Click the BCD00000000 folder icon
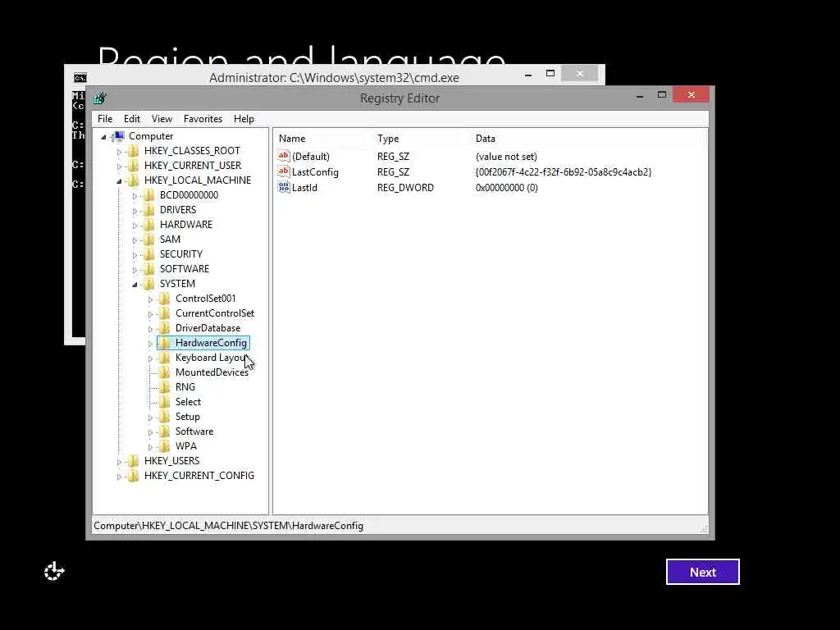The height and width of the screenshot is (630, 840). [x=149, y=195]
